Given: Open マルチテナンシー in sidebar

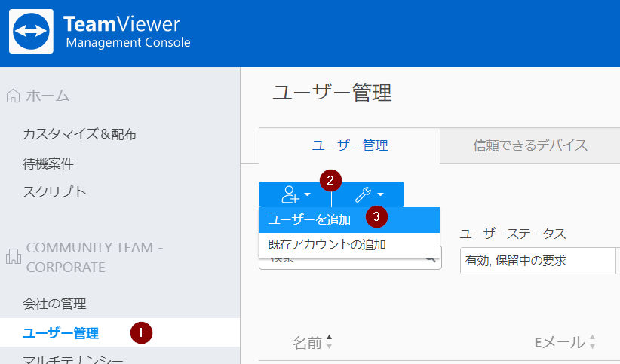Looking at the screenshot, I should 73,359.
